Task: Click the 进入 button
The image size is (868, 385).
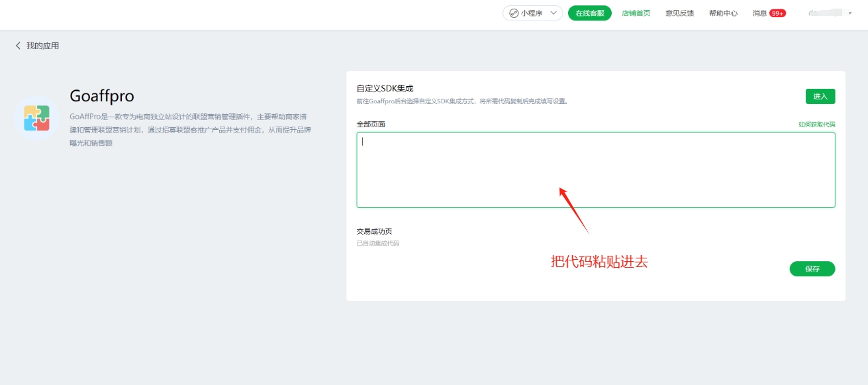Action: (820, 96)
